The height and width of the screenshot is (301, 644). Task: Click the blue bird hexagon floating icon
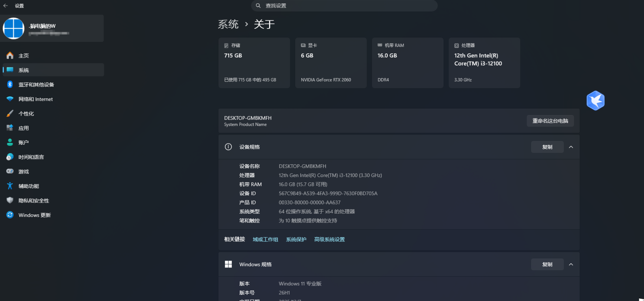click(x=595, y=101)
